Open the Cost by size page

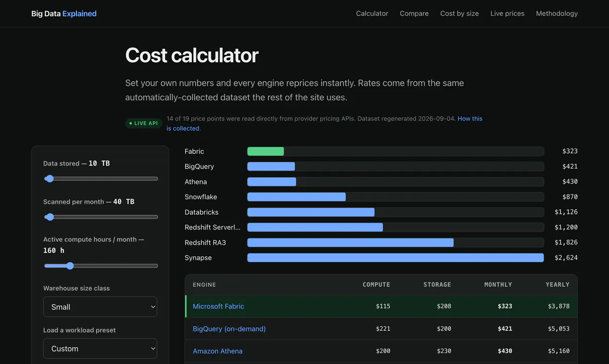point(459,13)
